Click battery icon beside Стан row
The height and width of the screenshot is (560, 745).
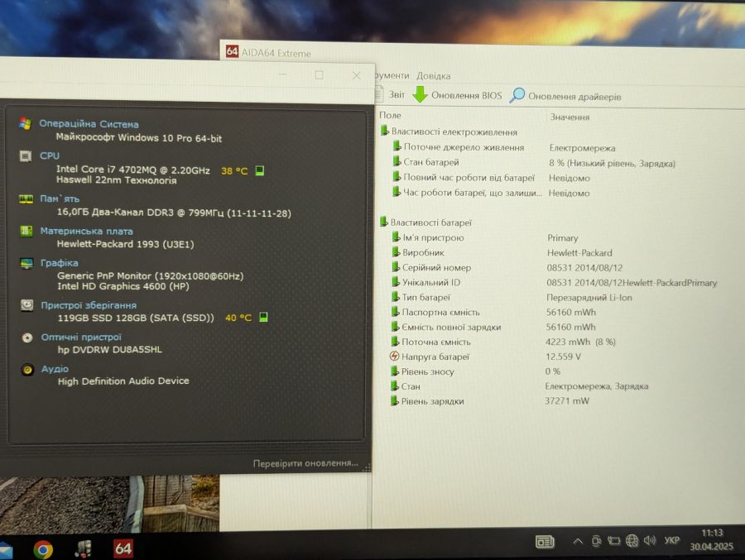tap(394, 386)
